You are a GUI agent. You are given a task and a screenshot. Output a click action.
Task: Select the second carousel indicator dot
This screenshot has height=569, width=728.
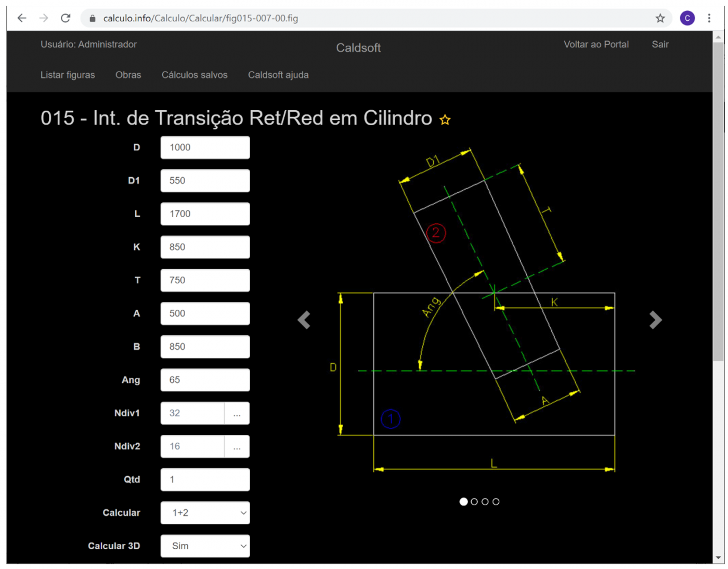click(474, 501)
